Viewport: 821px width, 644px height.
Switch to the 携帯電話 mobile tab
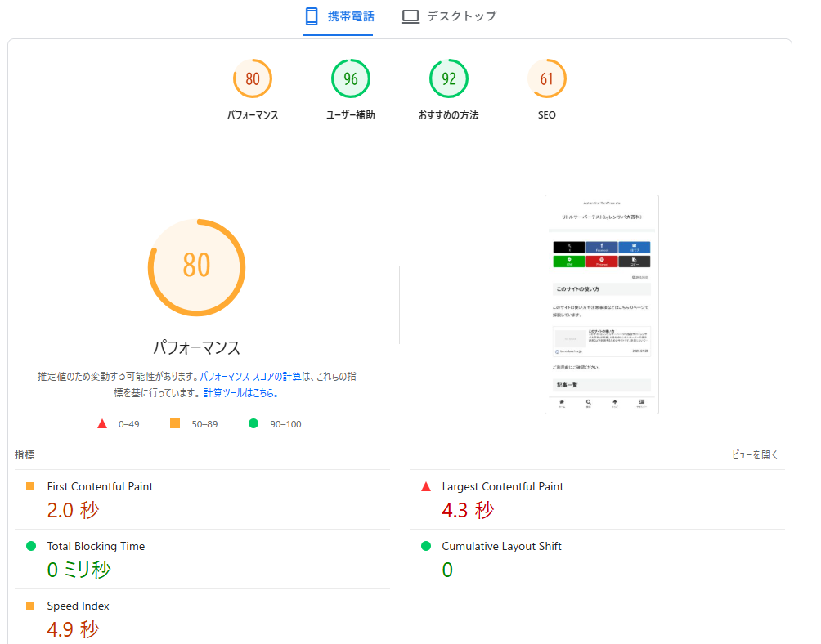(339, 16)
